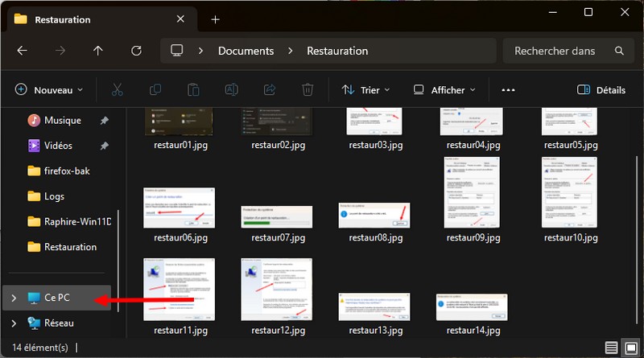Screen dimensions: 644x358
Task: Click the Delete trash can icon
Action: click(308, 90)
